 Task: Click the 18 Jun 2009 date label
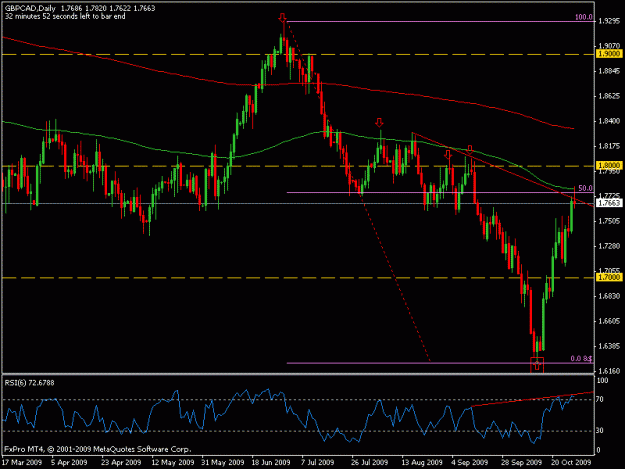pos(271,462)
